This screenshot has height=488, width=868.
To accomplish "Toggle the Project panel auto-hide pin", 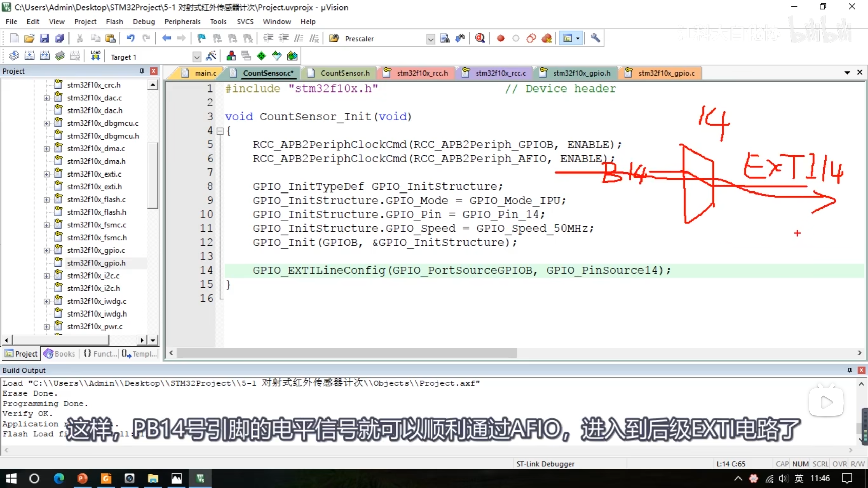I will pos(142,71).
